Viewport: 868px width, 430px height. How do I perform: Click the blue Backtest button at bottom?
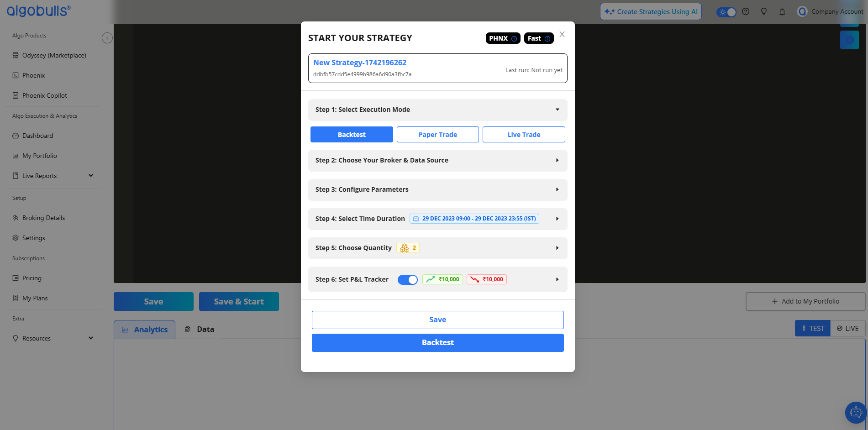[x=438, y=343]
